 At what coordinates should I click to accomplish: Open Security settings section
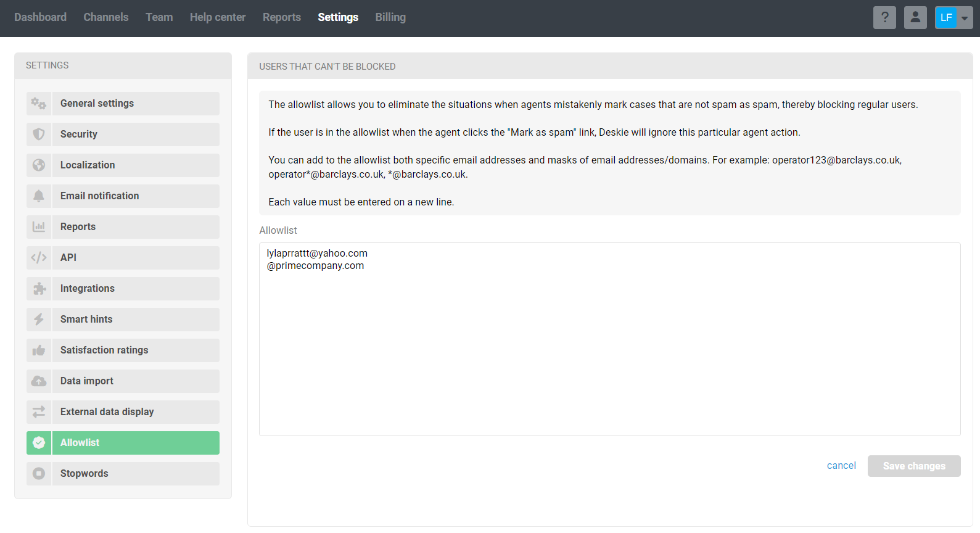(x=123, y=134)
